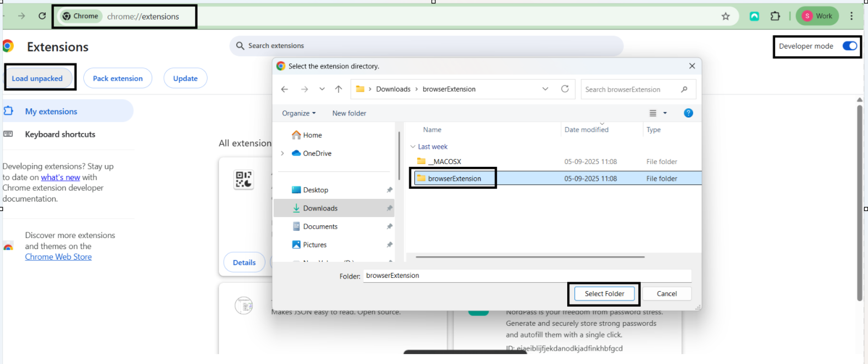Navigate back in the file dialog
868x364 pixels.
[285, 89]
